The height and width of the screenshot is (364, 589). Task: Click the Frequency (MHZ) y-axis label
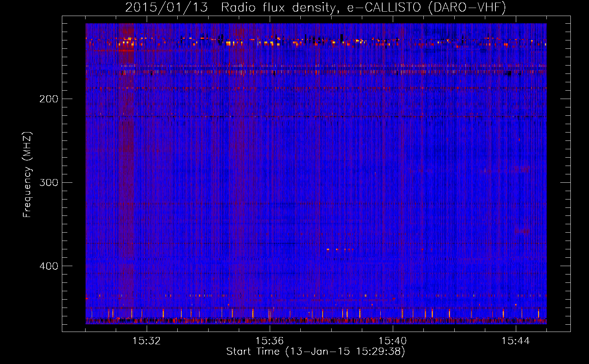pyautogui.click(x=27, y=175)
